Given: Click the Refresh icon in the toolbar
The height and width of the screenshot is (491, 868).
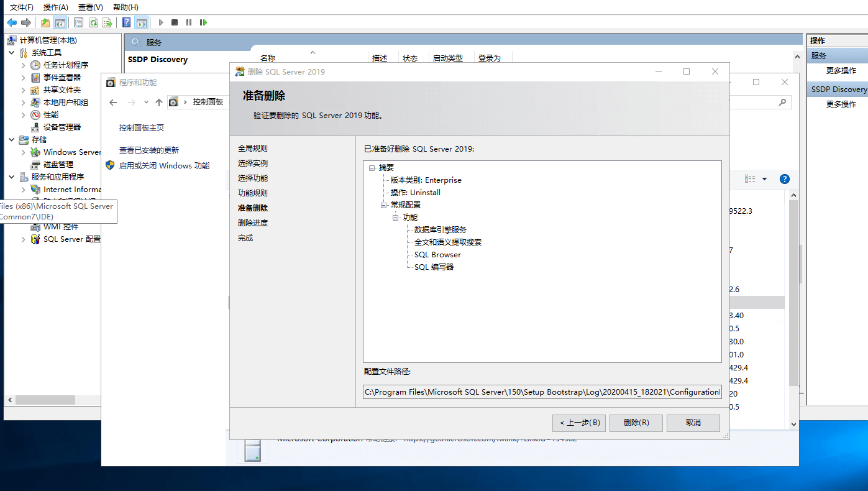Looking at the screenshot, I should [x=93, y=22].
